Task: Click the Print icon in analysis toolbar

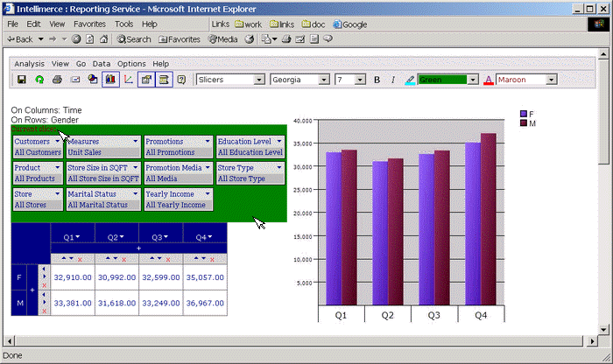Action: [x=57, y=80]
